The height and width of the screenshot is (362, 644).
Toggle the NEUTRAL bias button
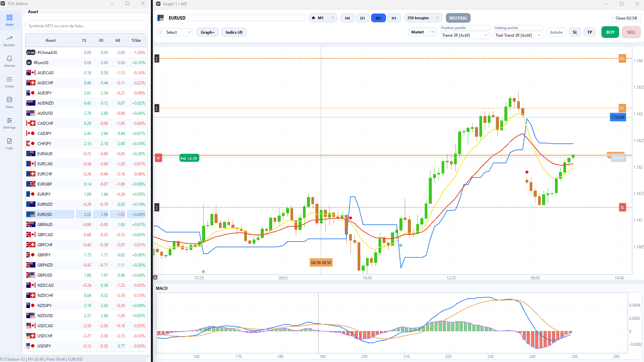[458, 18]
